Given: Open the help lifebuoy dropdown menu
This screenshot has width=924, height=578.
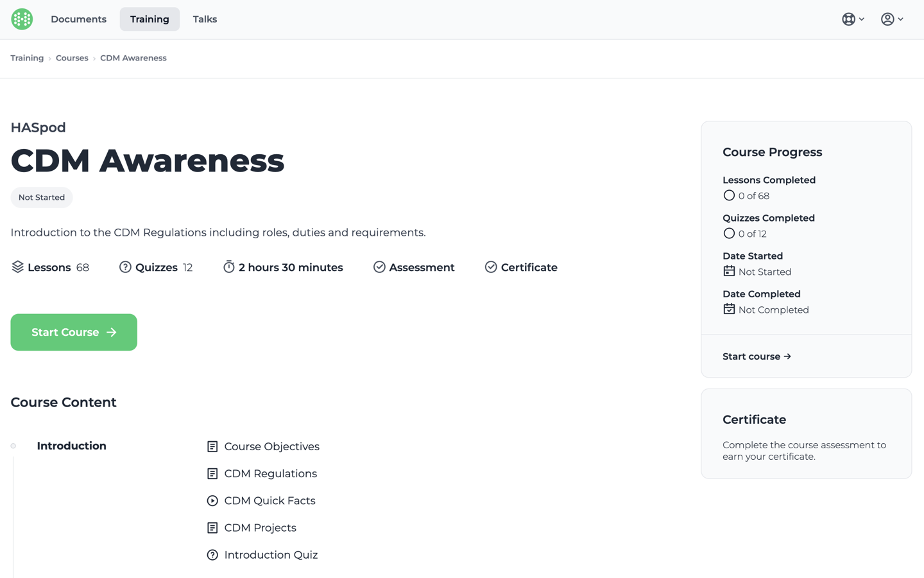Looking at the screenshot, I should pos(853,19).
